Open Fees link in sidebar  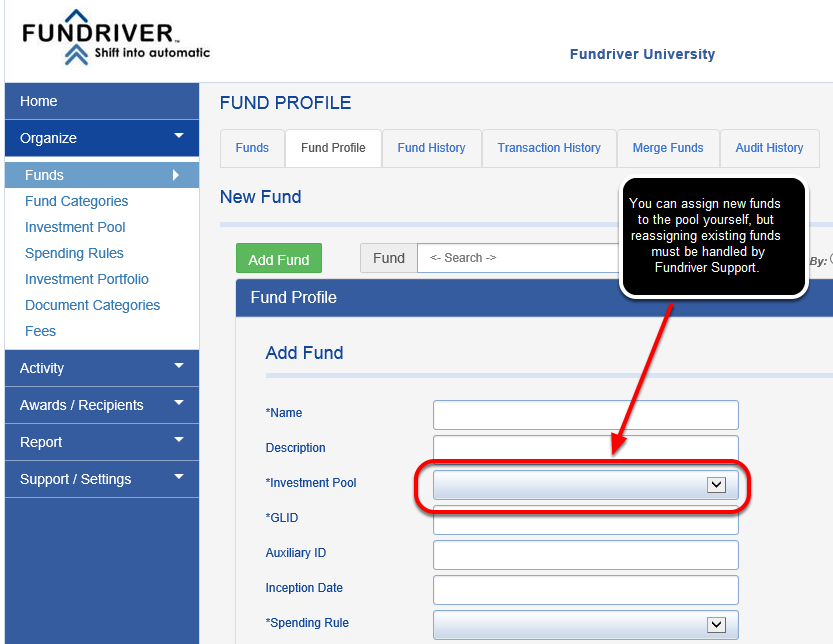40,331
